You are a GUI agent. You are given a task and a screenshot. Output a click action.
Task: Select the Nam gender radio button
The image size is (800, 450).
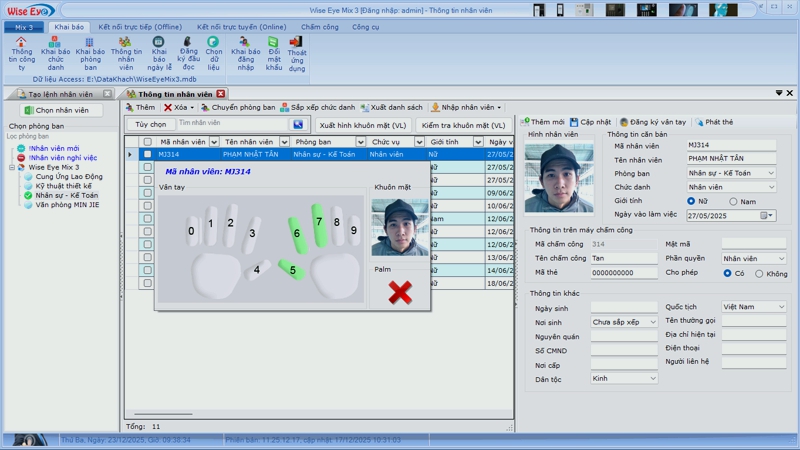click(734, 201)
